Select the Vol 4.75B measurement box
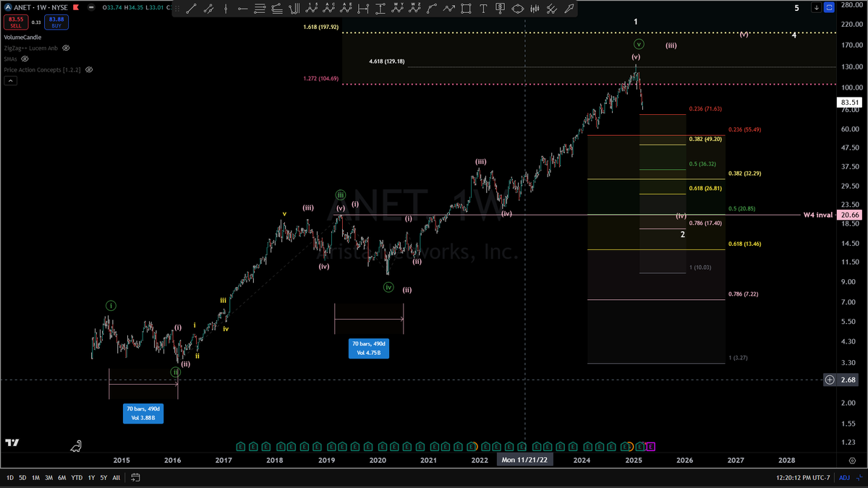Viewport: 868px width, 488px height. (x=370, y=348)
